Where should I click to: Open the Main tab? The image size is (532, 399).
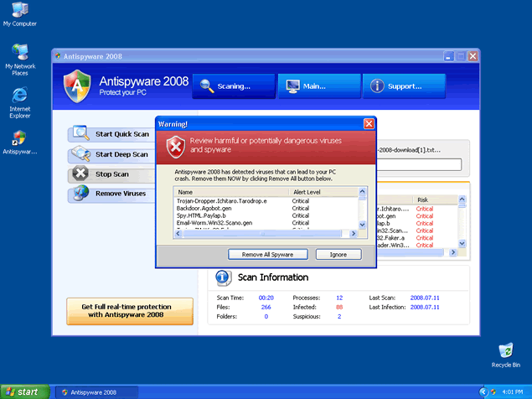click(318, 85)
